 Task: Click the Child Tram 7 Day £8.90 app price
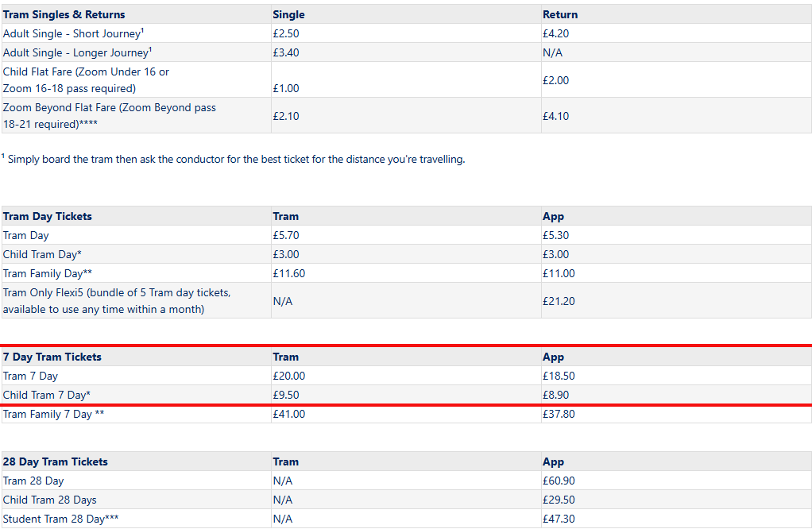(x=556, y=395)
